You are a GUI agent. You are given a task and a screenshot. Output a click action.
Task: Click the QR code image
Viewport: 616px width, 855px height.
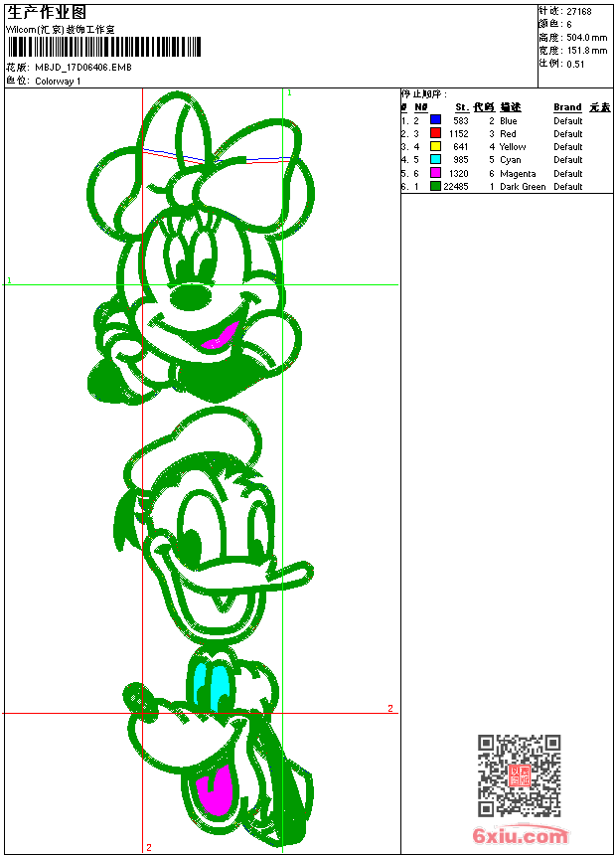(x=520, y=775)
